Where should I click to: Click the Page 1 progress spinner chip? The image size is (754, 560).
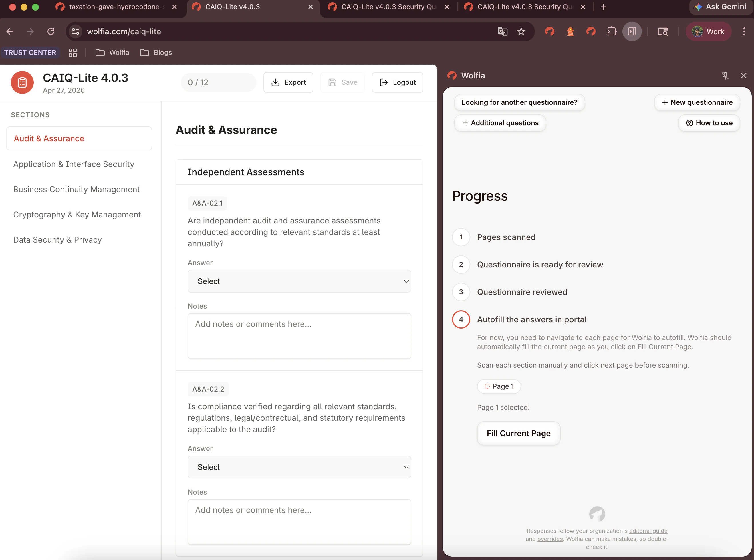click(499, 386)
